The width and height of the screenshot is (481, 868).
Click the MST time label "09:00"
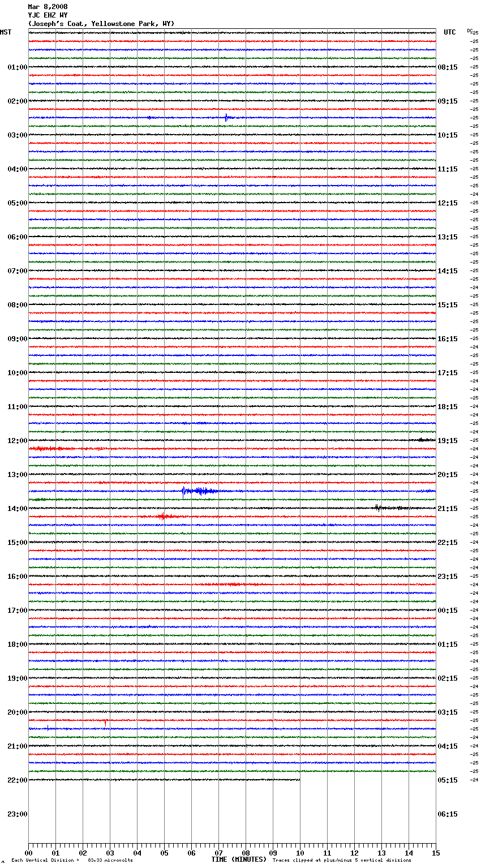click(x=17, y=339)
